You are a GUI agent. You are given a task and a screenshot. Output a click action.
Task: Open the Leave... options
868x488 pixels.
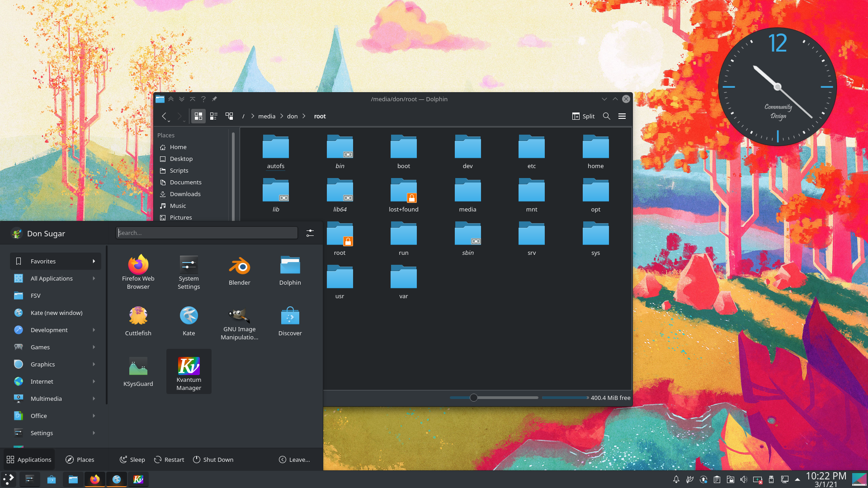(294, 460)
